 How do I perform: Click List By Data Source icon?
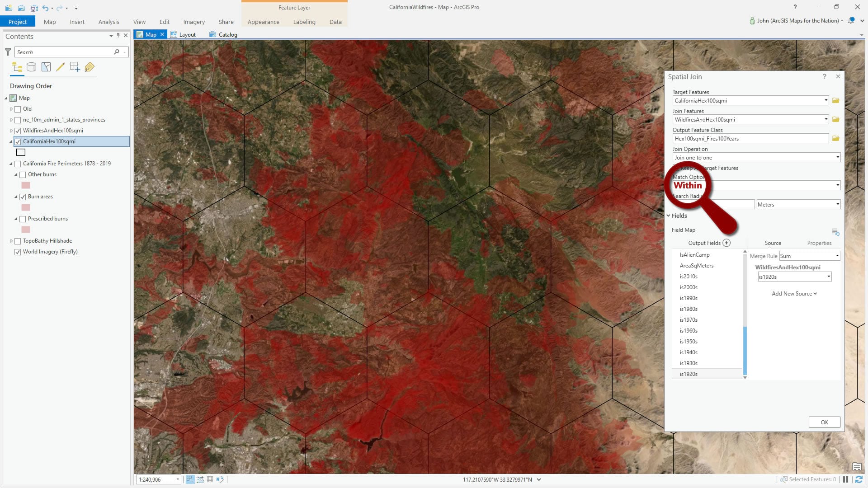(x=31, y=67)
